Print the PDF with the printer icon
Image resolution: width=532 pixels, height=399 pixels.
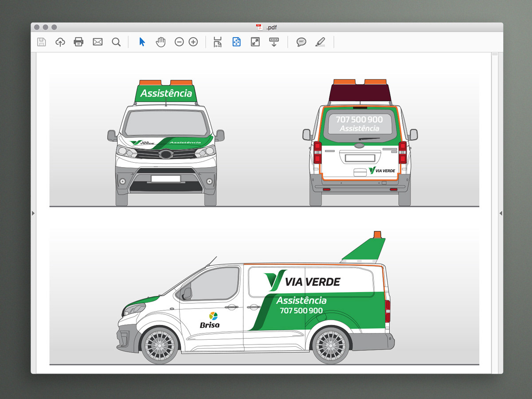point(78,42)
